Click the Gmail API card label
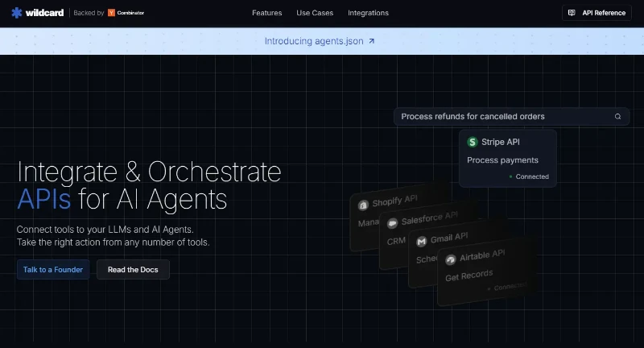 [x=449, y=238]
